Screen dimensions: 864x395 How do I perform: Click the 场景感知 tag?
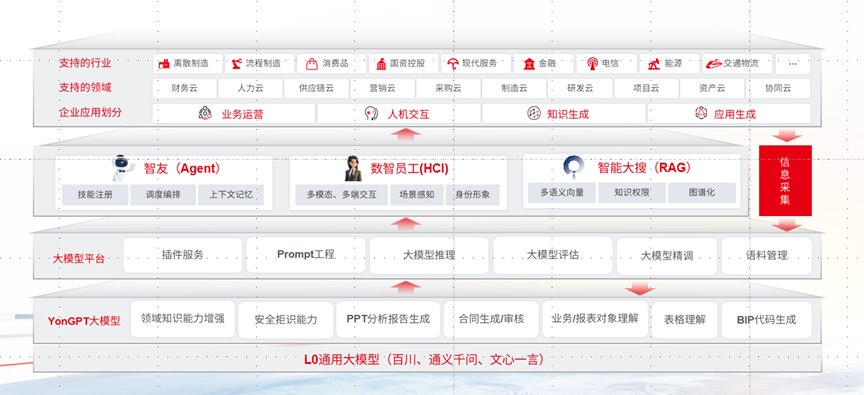pos(417,194)
